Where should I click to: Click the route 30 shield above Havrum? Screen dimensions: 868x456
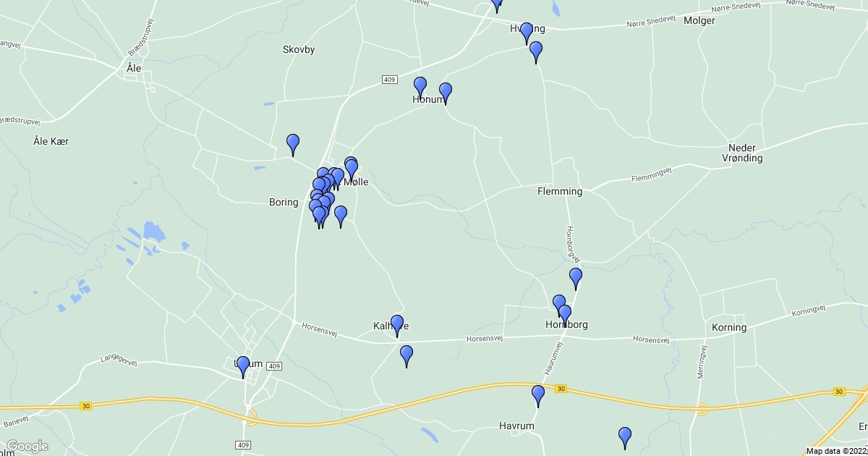tap(561, 389)
